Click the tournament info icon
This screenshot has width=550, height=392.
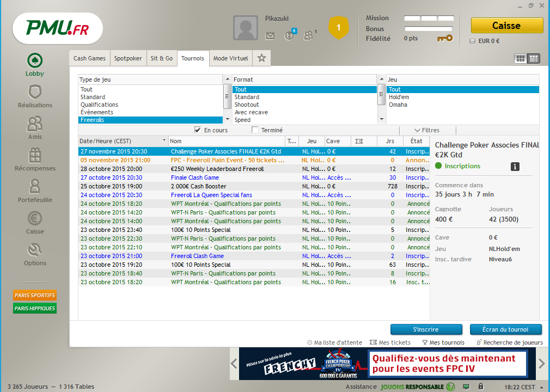point(515,167)
